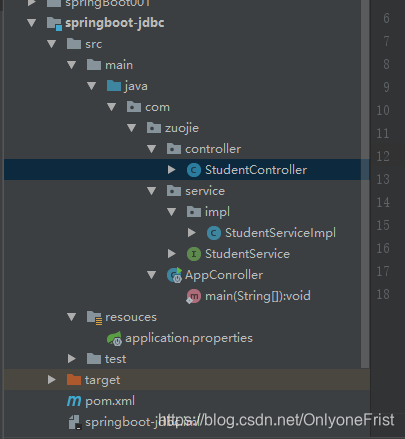
Task: Collapse the AppConroller class arrow
Action: click(x=152, y=275)
